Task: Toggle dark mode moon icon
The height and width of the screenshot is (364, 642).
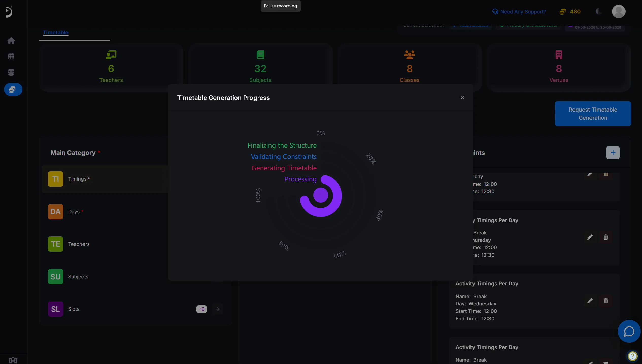Action: [599, 12]
